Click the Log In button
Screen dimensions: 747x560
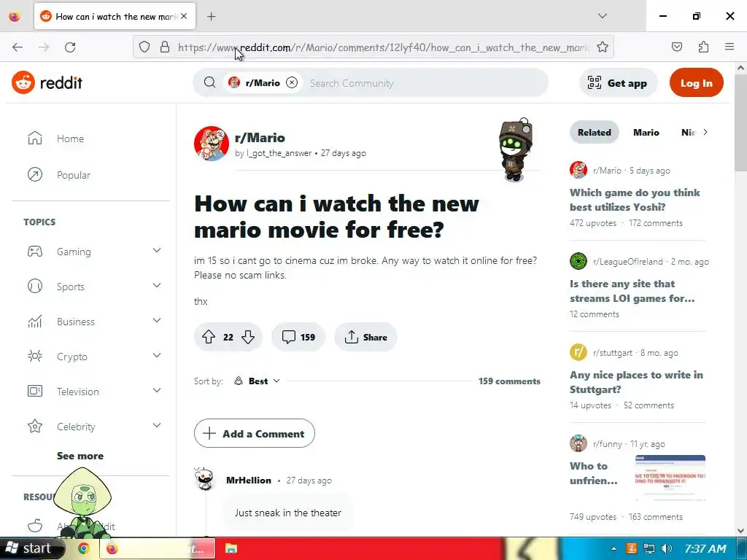[696, 83]
